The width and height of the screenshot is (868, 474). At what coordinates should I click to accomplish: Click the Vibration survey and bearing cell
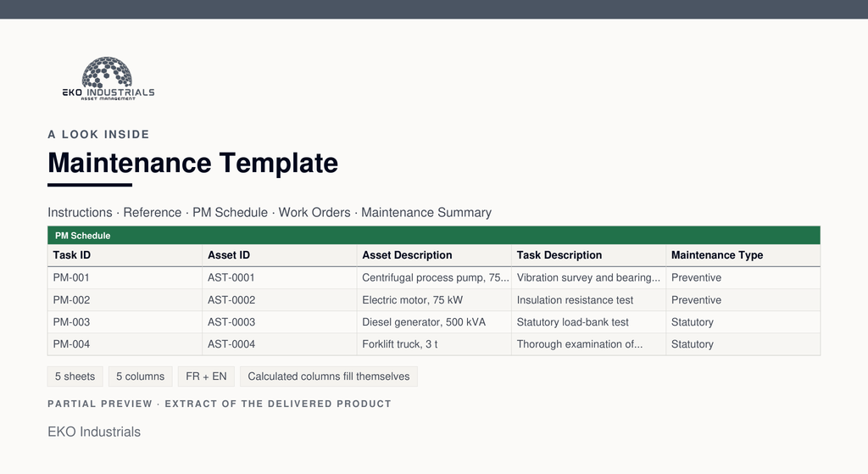coord(588,278)
